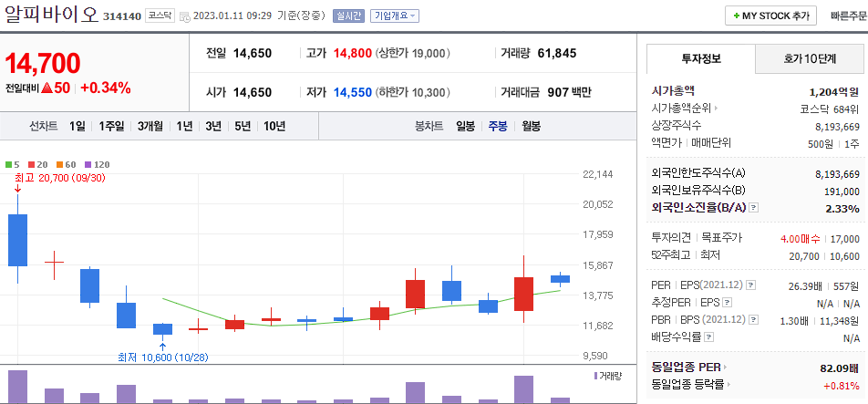868x404 pixels.
Task: Click the 저가 value 14,550
Action: tap(353, 92)
